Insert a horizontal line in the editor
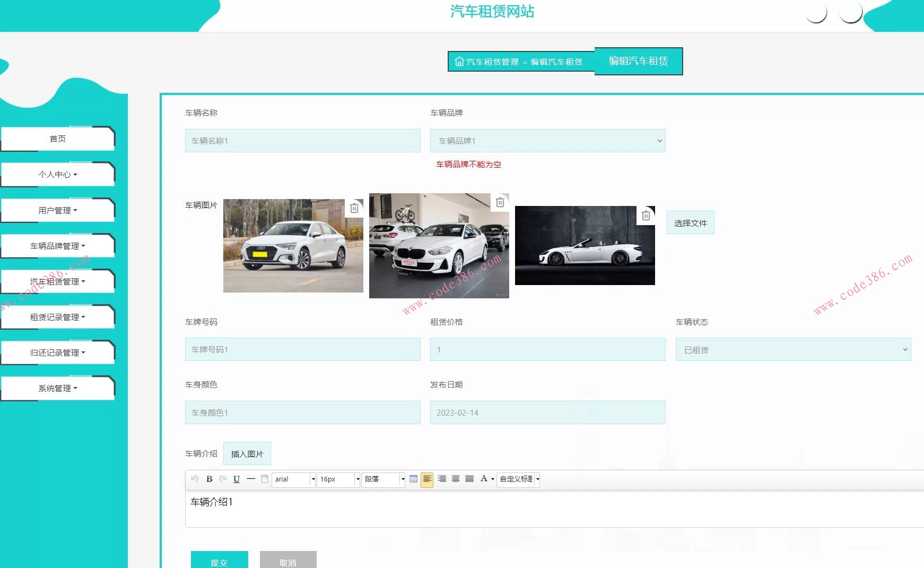 click(x=251, y=479)
